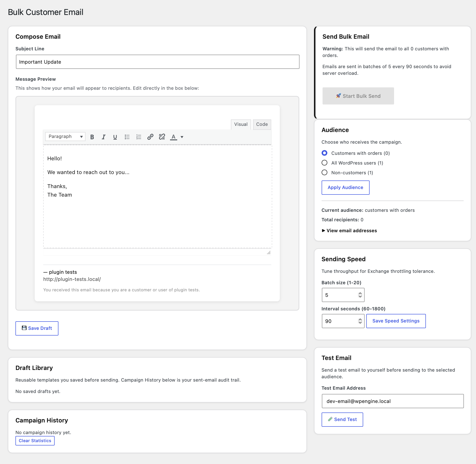
Task: Click the 'Total recipients: 0' text
Action: (x=343, y=220)
